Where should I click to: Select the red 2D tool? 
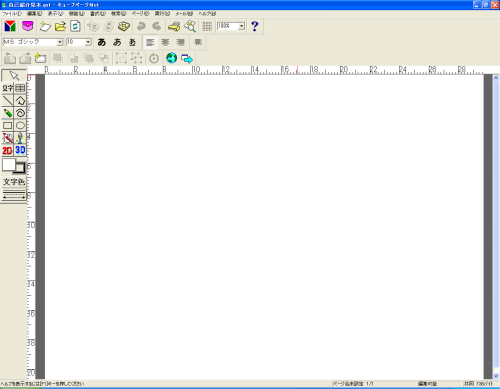coord(8,150)
